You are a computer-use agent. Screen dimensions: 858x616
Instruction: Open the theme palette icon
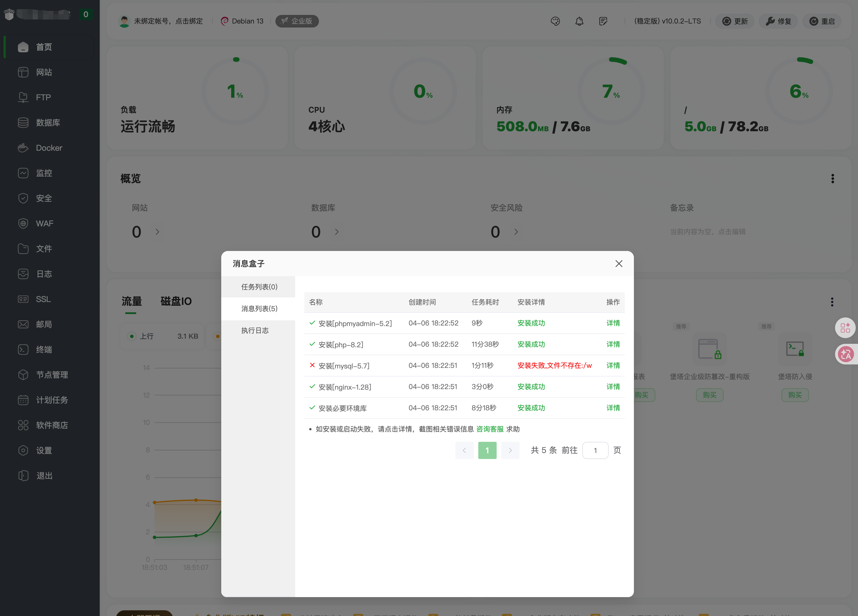[x=555, y=21]
